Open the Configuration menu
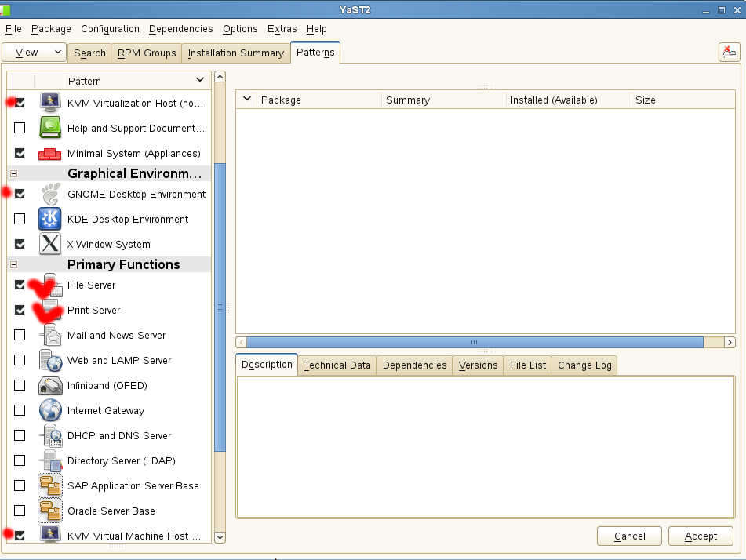Viewport: 746px width, 560px height. pyautogui.click(x=110, y=29)
